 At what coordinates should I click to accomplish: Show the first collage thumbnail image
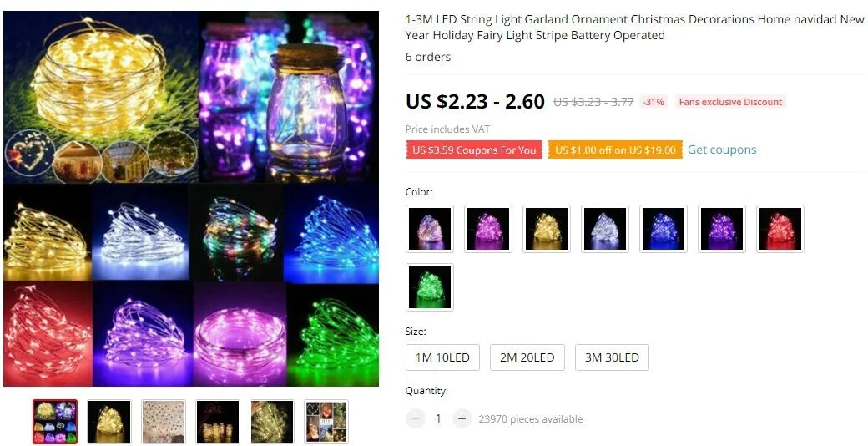[55, 422]
